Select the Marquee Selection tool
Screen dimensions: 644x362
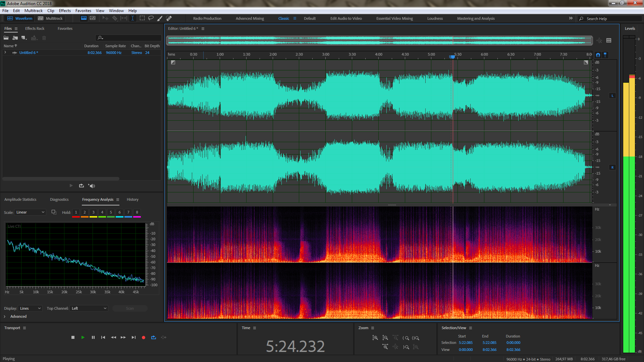click(142, 18)
